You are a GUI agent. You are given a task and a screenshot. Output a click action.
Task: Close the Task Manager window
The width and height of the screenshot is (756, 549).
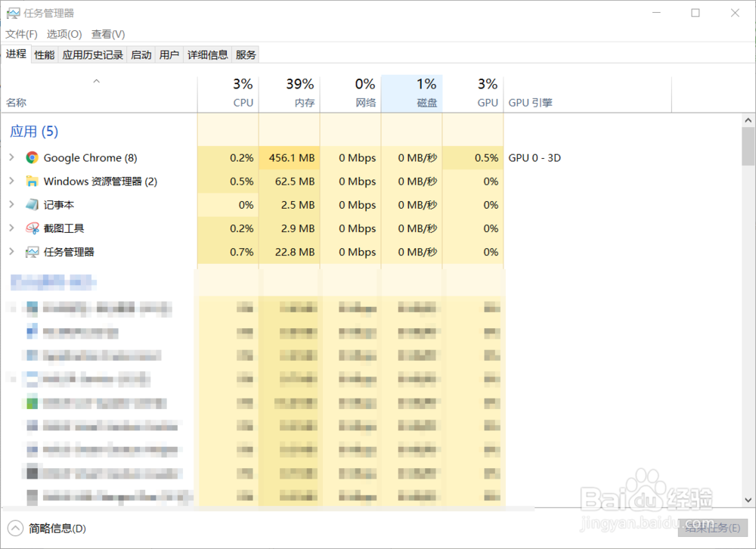pos(735,13)
